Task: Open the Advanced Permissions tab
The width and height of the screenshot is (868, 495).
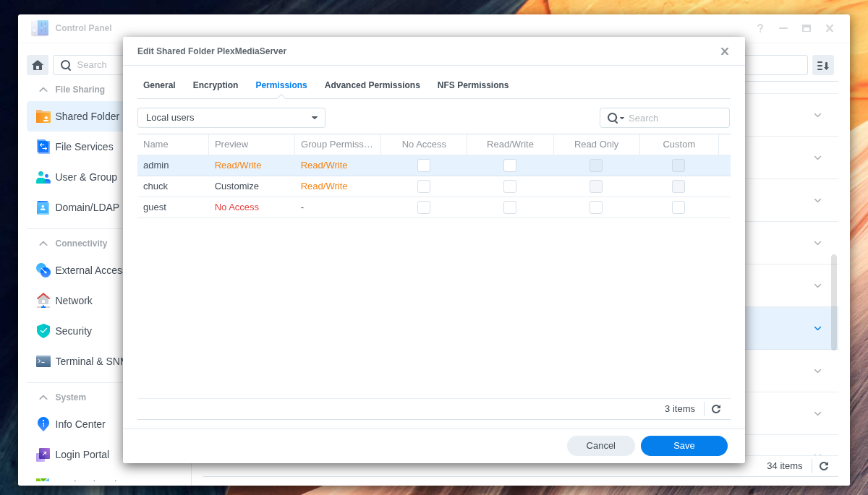Action: 373,85
